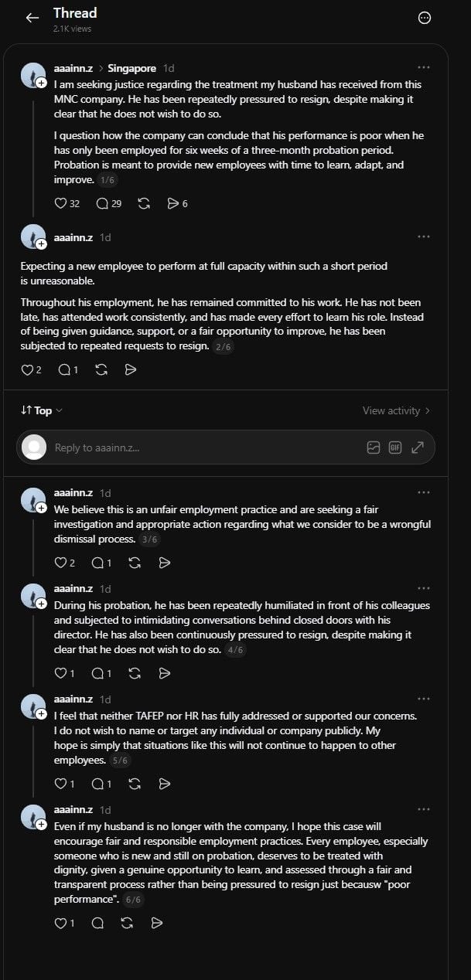Share the final 6/6 post
Viewport: 471px width, 980px height.
[157, 923]
